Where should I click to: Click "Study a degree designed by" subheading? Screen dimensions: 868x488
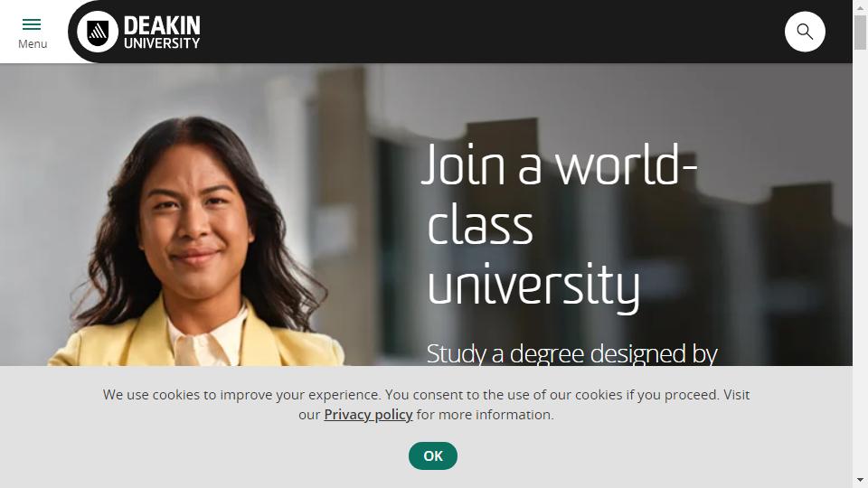pos(571,353)
